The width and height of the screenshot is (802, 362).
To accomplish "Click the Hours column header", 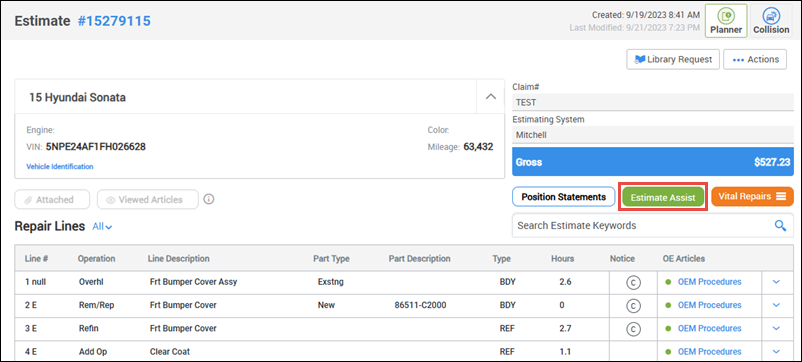I will point(563,259).
